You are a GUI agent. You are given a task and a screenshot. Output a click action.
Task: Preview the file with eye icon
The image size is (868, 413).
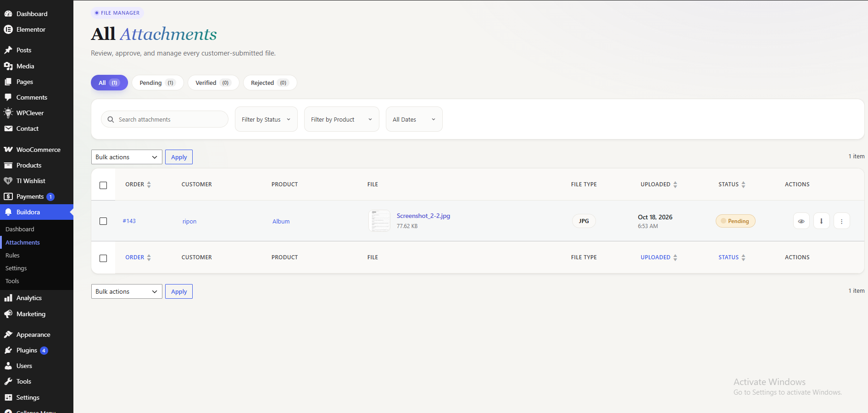[801, 221]
